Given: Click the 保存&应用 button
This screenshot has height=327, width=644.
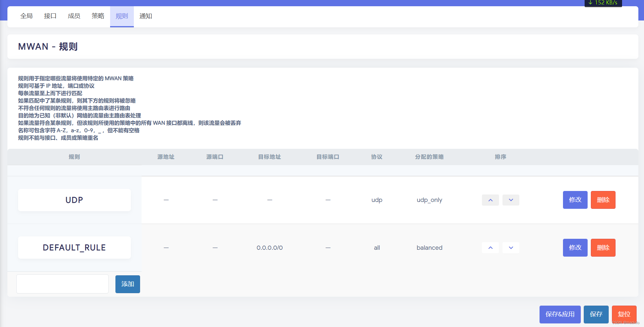Looking at the screenshot, I should click(560, 314).
